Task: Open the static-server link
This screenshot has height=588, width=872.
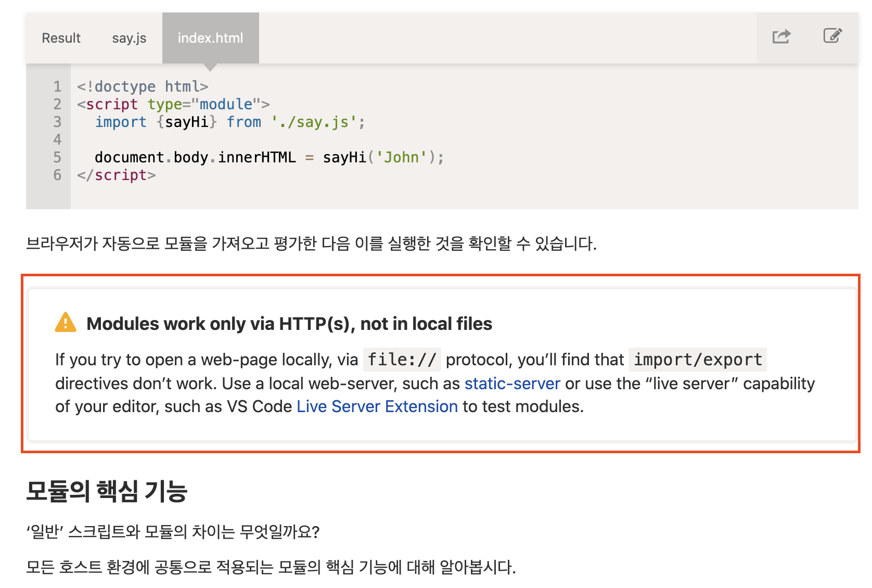Action: coord(512,384)
